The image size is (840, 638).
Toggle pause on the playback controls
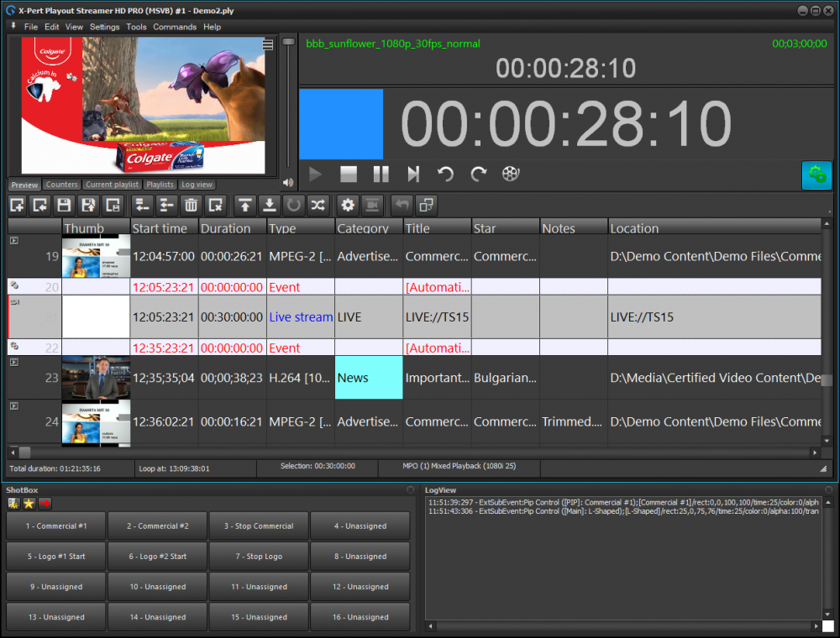(381, 174)
